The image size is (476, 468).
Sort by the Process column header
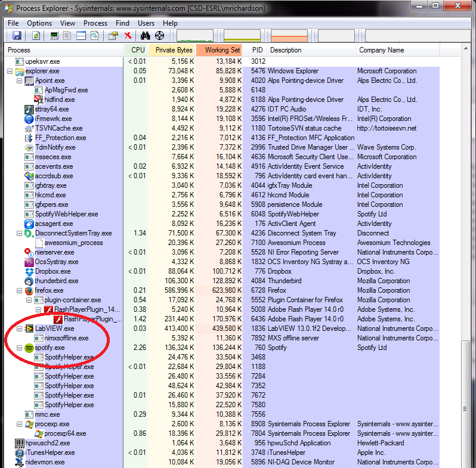click(64, 50)
